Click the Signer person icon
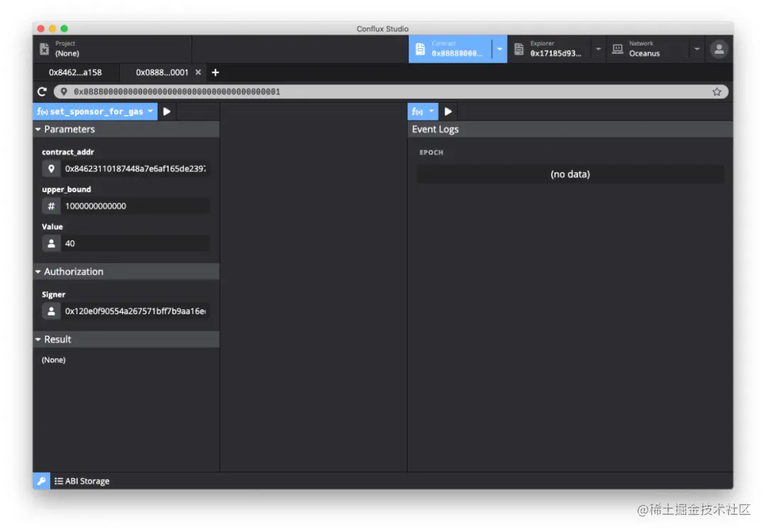The width and height of the screenshot is (766, 532). tap(51, 311)
